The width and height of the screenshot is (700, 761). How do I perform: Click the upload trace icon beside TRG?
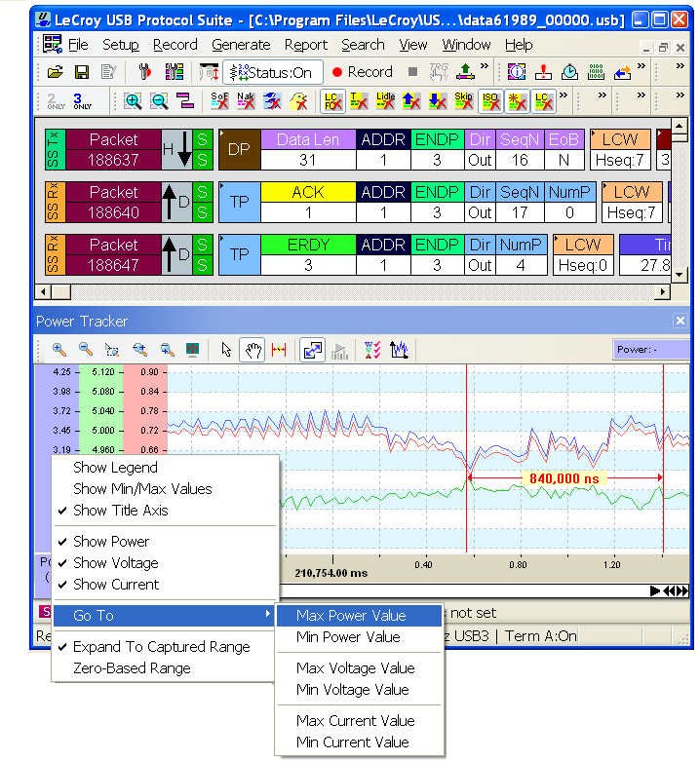465,72
